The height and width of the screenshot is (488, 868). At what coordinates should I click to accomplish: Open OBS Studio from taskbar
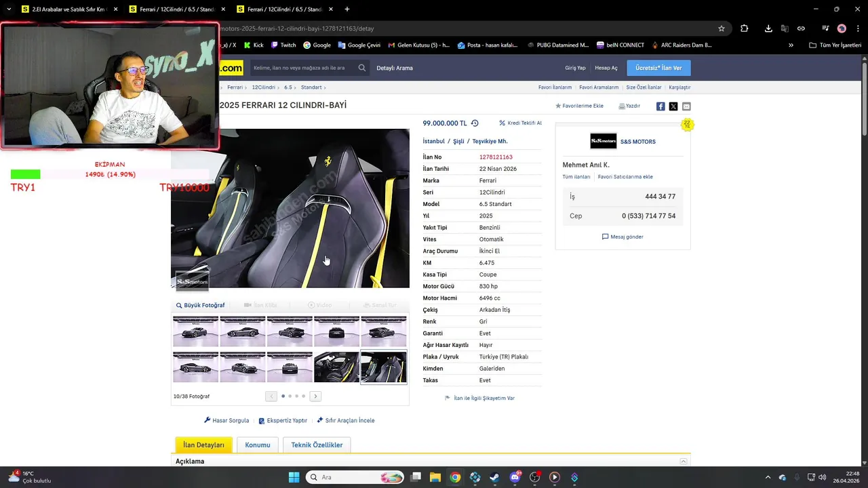(534, 477)
